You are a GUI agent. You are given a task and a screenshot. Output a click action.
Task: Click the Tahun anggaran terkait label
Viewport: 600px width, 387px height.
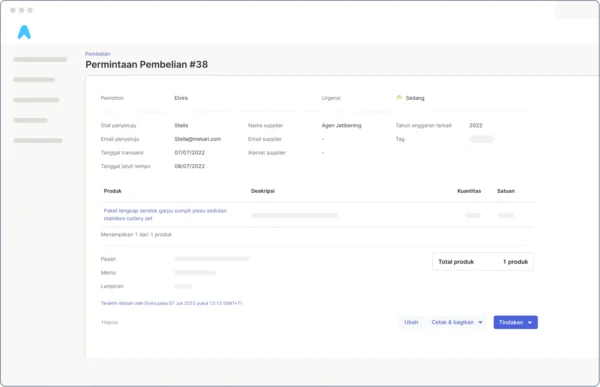coord(424,125)
